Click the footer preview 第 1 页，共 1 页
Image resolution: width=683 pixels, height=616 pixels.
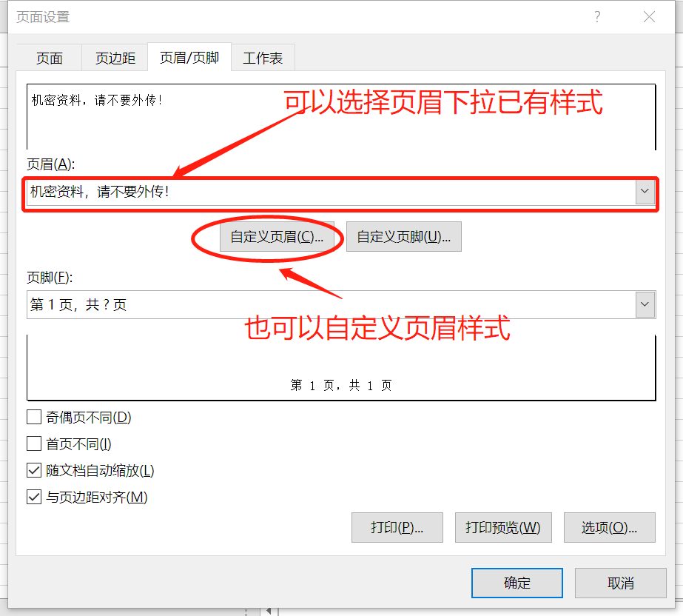(x=341, y=386)
